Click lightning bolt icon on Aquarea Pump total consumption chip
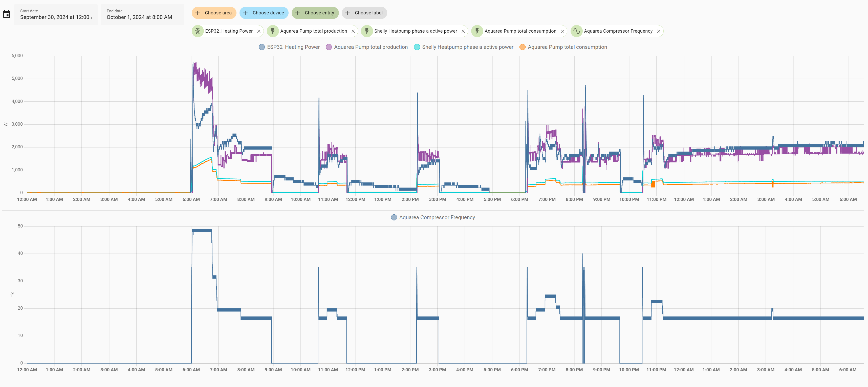Screen dimensions: 868x387 [477, 31]
